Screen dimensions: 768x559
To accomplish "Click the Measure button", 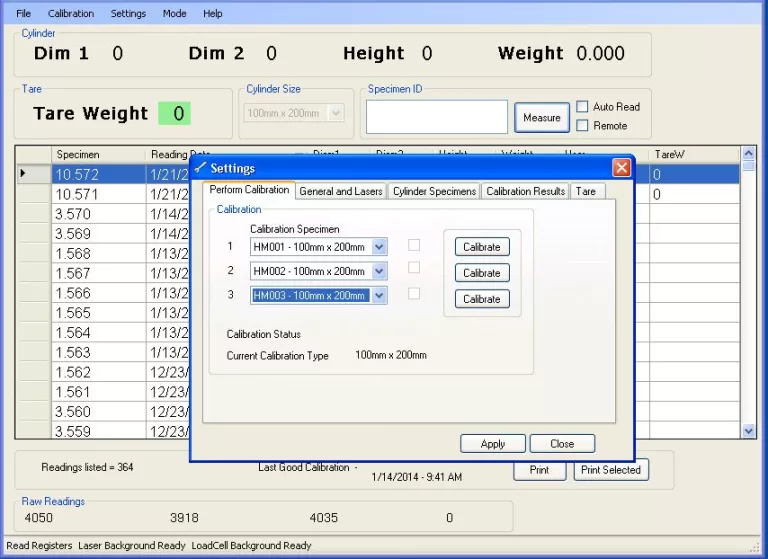I will [x=542, y=118].
